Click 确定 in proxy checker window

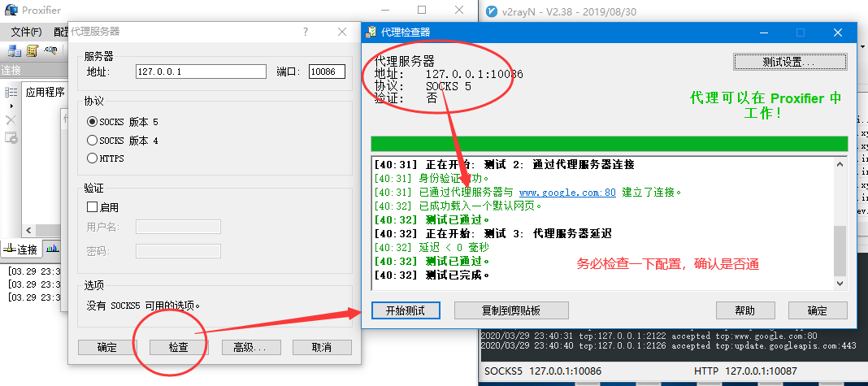pyautogui.click(x=818, y=310)
